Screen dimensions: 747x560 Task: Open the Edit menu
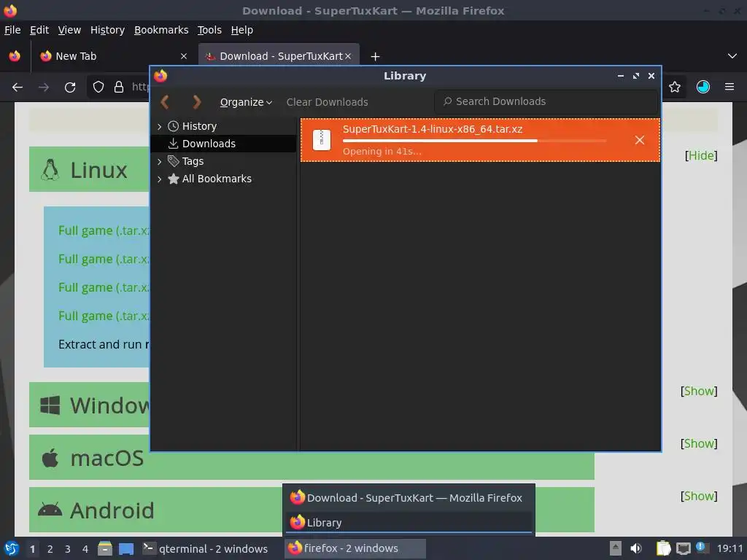[x=39, y=30]
